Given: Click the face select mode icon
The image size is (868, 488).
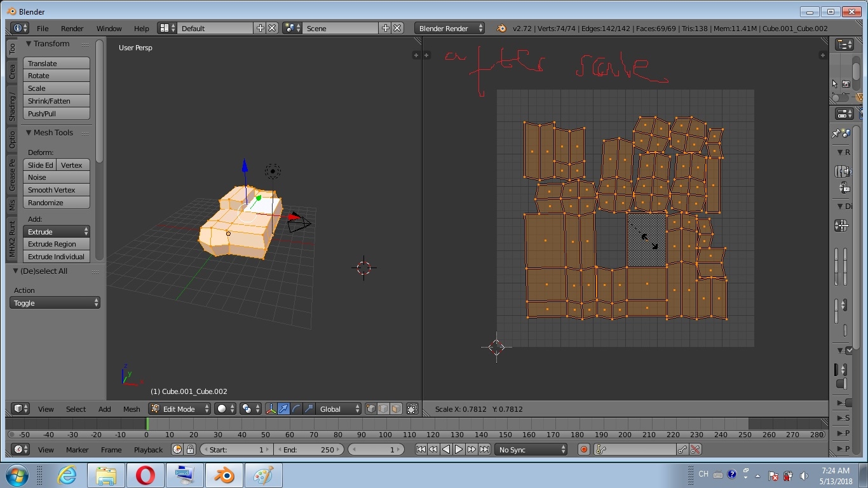Looking at the screenshot, I should pos(396,409).
